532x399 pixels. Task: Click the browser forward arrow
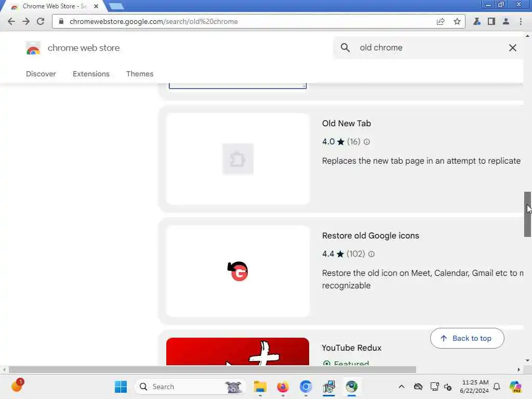pos(26,21)
